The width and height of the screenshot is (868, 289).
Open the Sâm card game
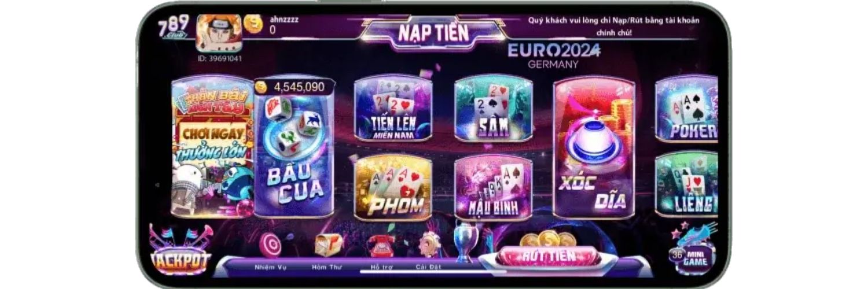[493, 109]
